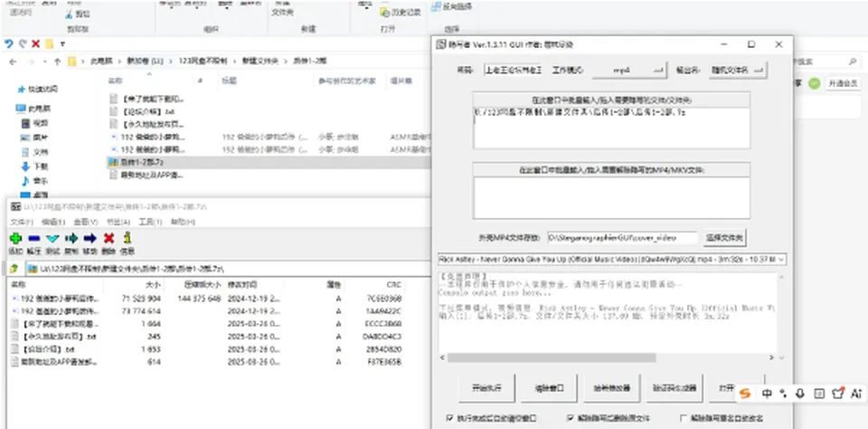Click the Start execution button in steganography tool
The height and width of the screenshot is (429, 868).
click(487, 388)
